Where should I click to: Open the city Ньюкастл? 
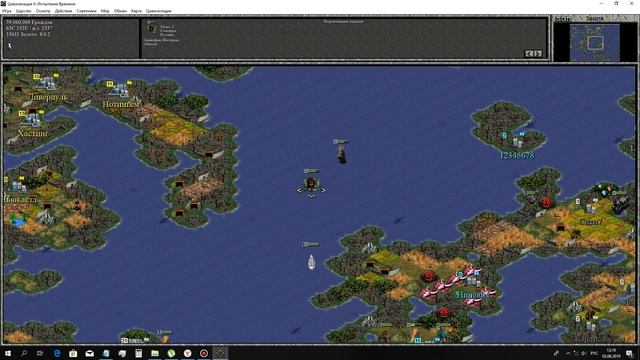[x=18, y=187]
